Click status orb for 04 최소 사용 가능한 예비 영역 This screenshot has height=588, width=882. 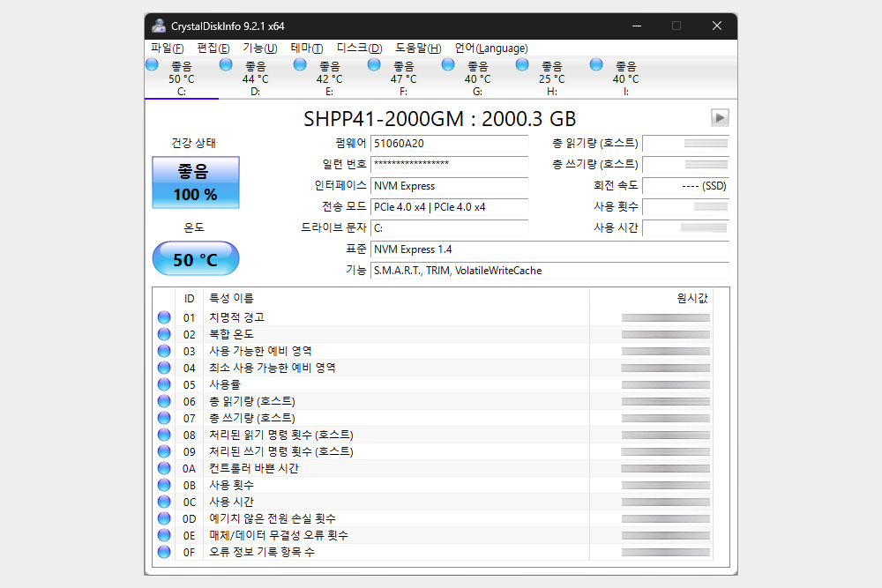(164, 368)
